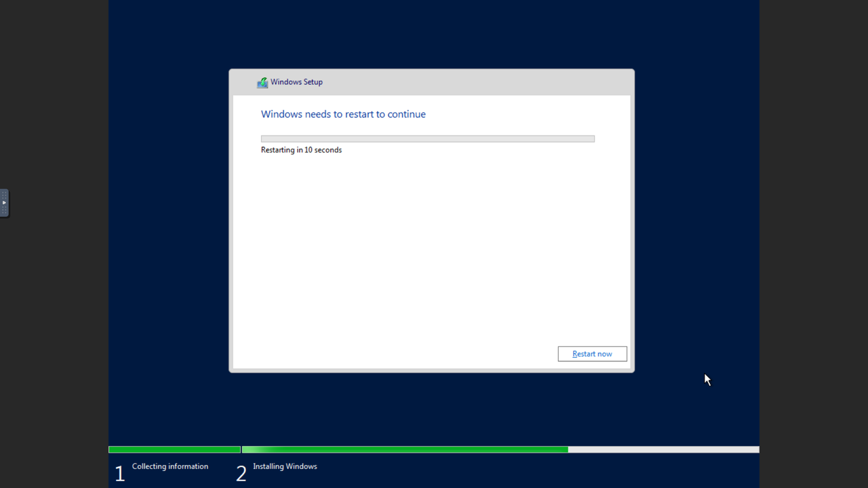Screen dimensions: 868x488
Task: Click the Restart now button
Action: coord(592,354)
